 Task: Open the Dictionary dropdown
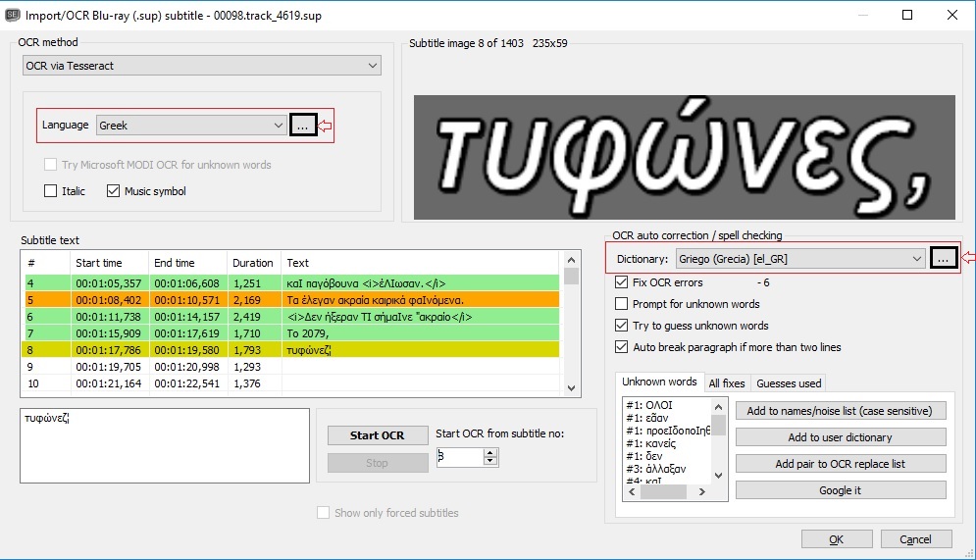799,259
